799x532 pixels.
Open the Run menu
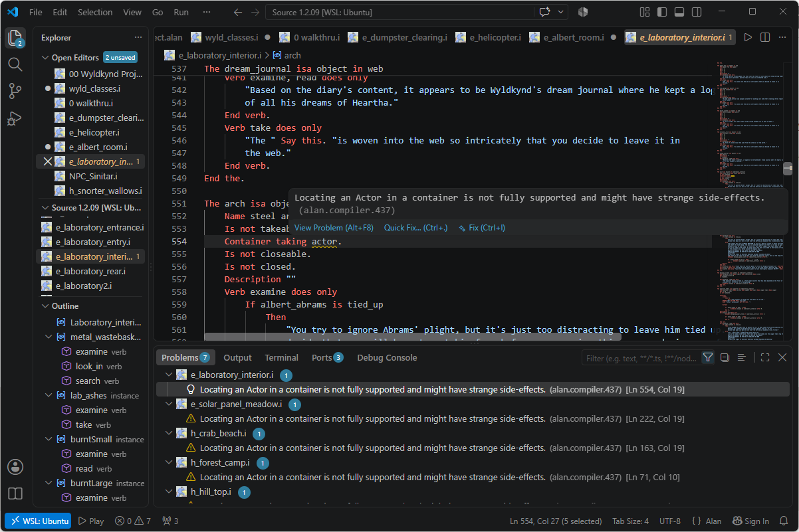click(181, 12)
